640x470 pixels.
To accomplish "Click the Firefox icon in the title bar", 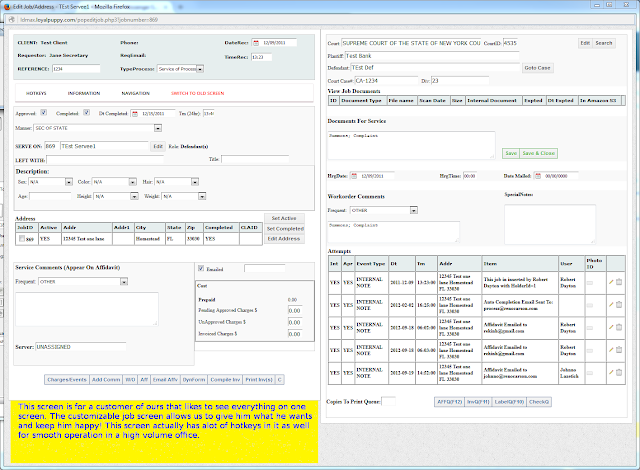I will tap(7, 6).
